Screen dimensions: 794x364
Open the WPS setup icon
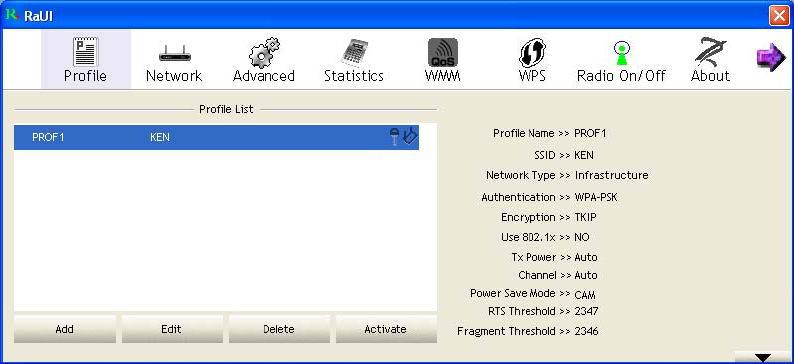click(532, 53)
